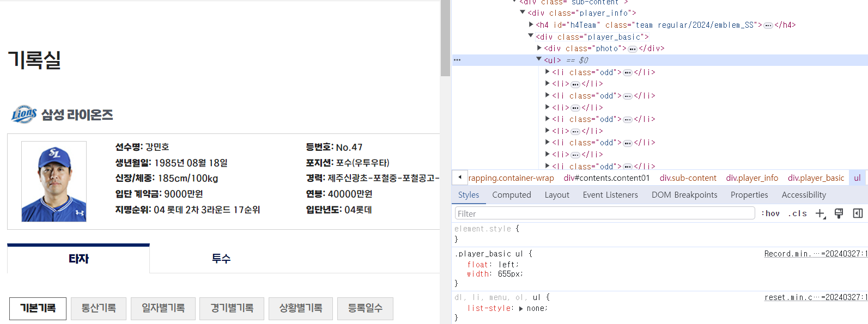Open the Accessibility tab

coord(804,195)
